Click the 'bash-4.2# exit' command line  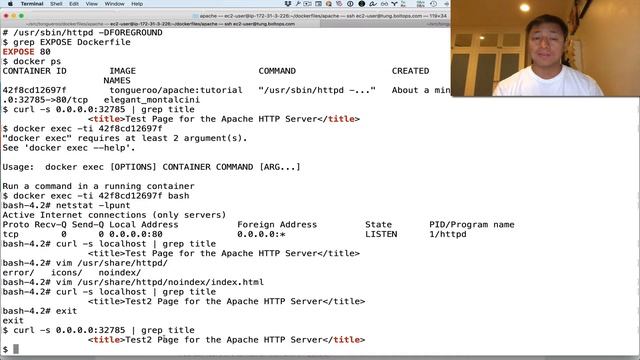point(40,311)
